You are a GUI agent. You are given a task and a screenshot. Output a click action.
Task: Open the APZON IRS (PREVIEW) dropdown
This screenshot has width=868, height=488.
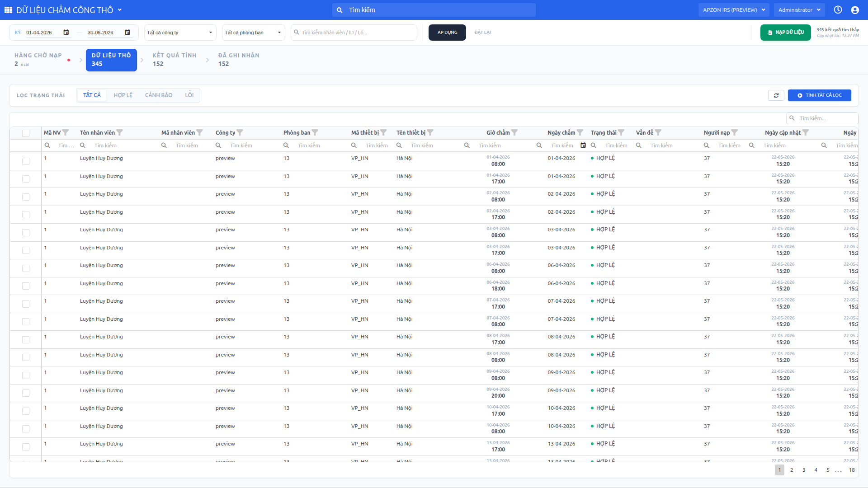coord(734,10)
